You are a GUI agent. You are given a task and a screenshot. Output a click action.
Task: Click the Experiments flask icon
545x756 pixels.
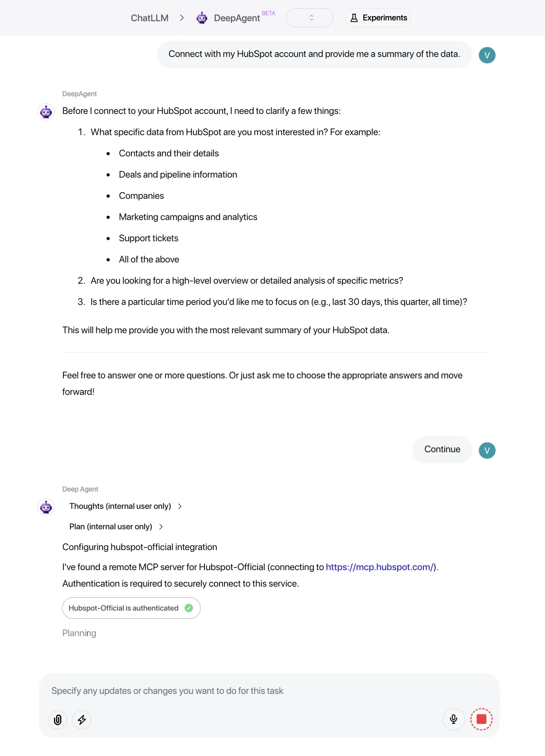tap(354, 18)
